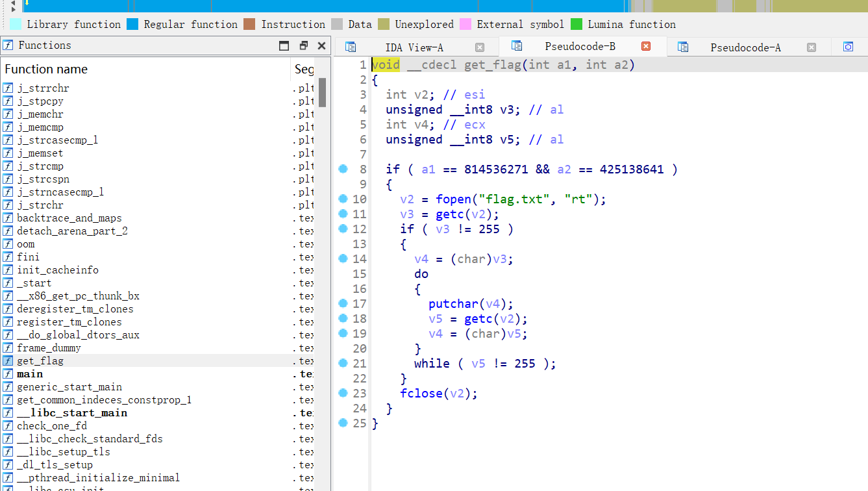Toggle breakpoint dot on line 8
The height and width of the screenshot is (491, 868).
[343, 169]
